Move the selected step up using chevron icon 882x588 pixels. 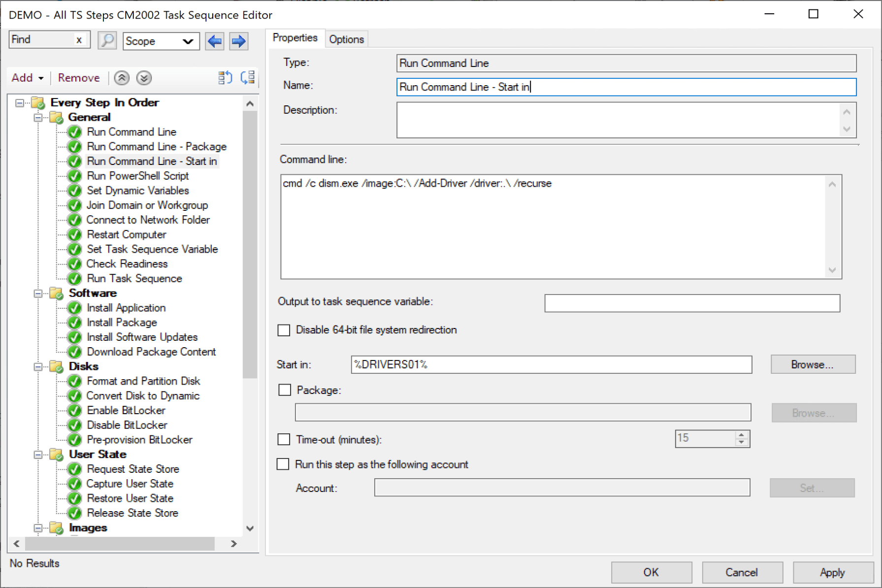point(121,78)
